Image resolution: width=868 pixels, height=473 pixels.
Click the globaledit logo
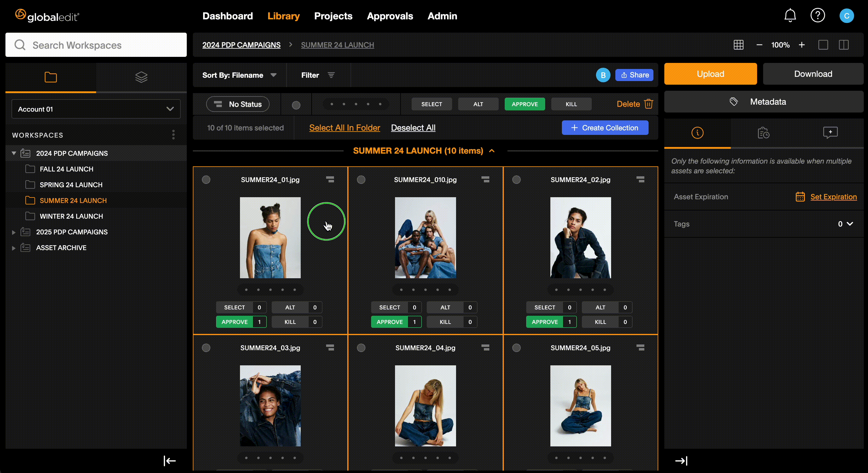[47, 16]
